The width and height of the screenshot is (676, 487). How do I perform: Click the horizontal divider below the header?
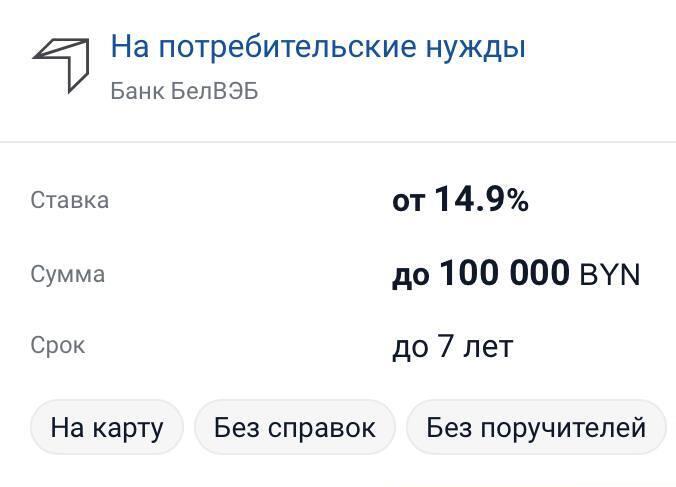(338, 142)
